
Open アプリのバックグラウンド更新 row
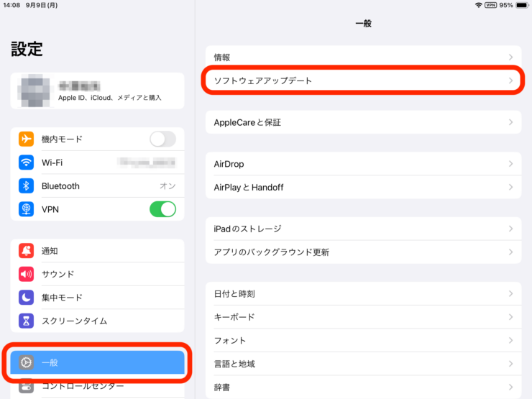[x=363, y=252]
